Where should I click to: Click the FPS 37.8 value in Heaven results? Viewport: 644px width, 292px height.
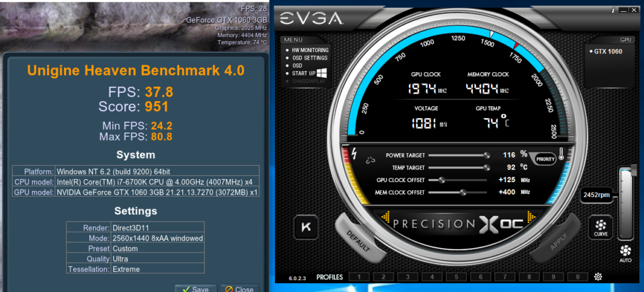(x=158, y=92)
